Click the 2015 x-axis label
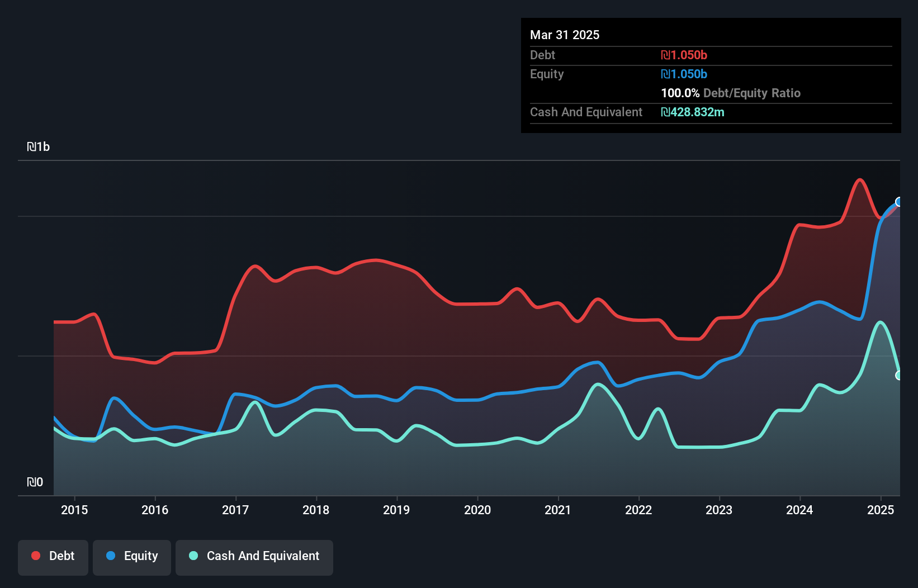This screenshot has height=588, width=918. click(74, 510)
